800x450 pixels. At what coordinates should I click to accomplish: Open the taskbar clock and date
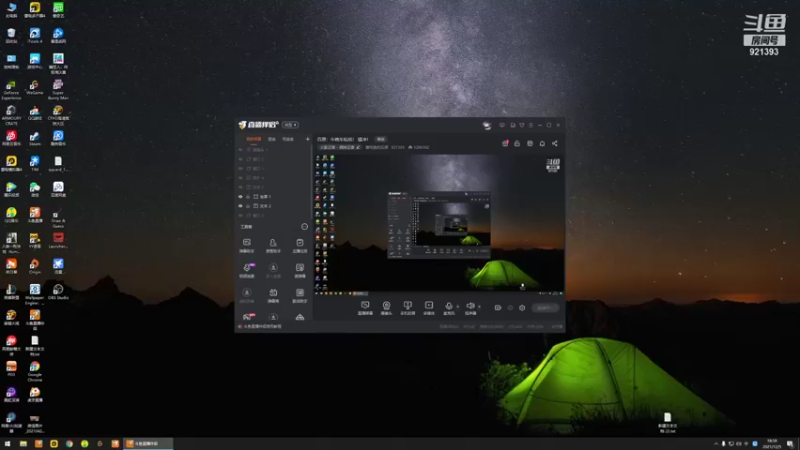point(771,443)
